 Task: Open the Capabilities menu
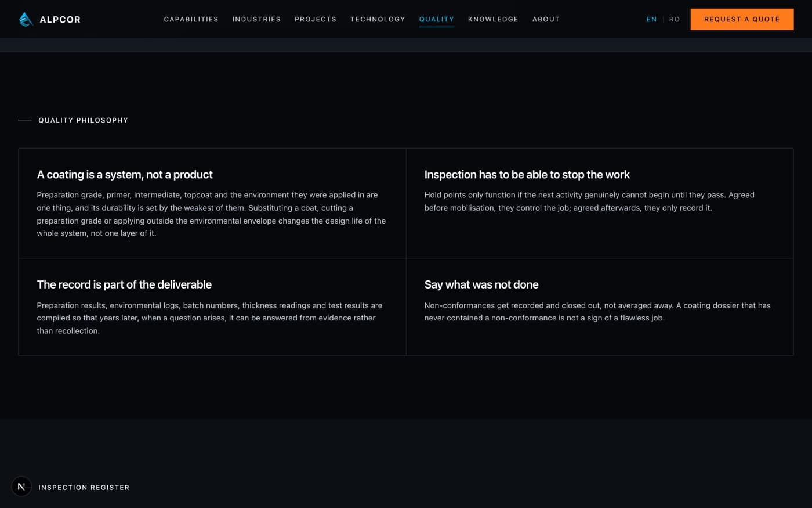pyautogui.click(x=191, y=19)
